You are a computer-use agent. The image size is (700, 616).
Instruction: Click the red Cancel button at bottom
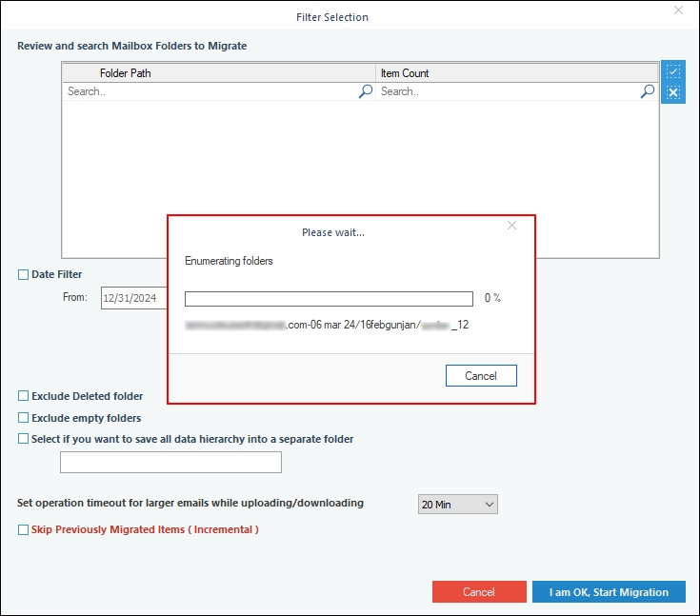click(x=479, y=592)
